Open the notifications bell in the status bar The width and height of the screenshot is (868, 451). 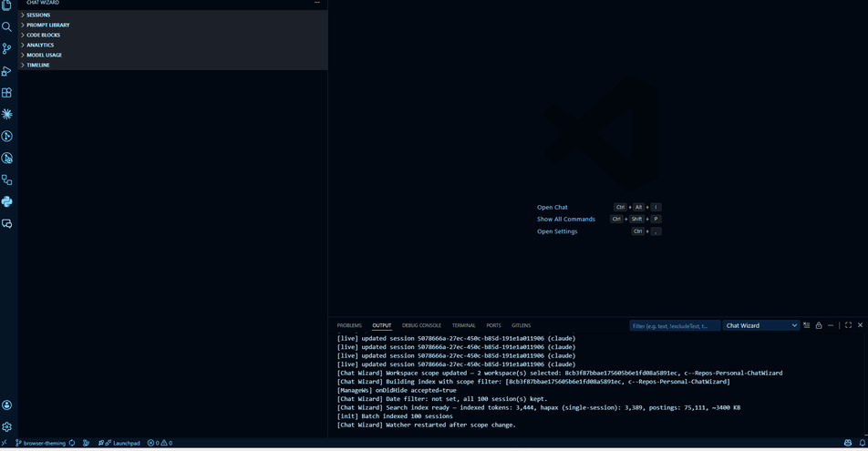tap(862, 443)
